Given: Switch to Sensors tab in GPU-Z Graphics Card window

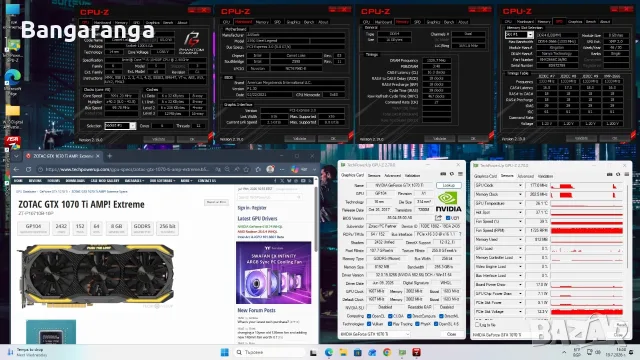Looking at the screenshot, I should click(x=374, y=176).
